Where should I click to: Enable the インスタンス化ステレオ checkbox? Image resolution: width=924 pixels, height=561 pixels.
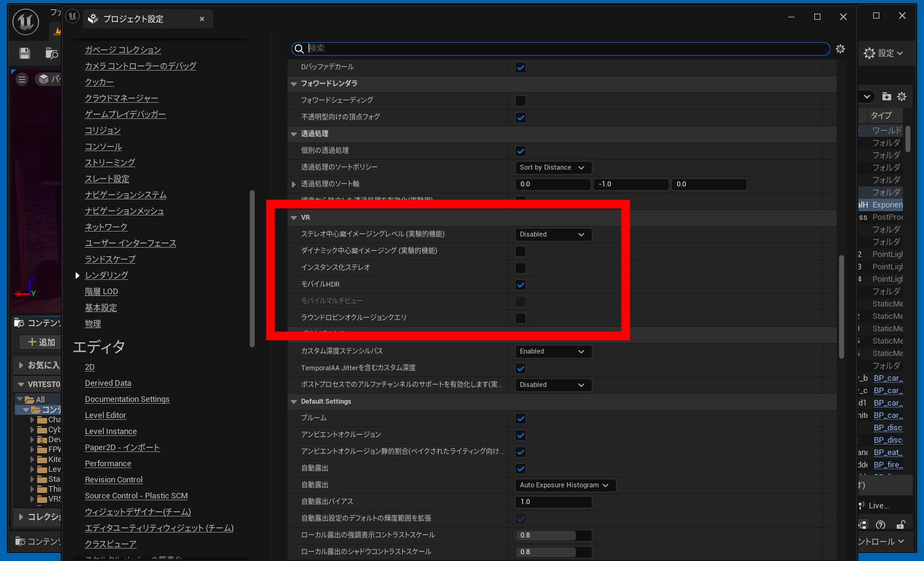521,268
